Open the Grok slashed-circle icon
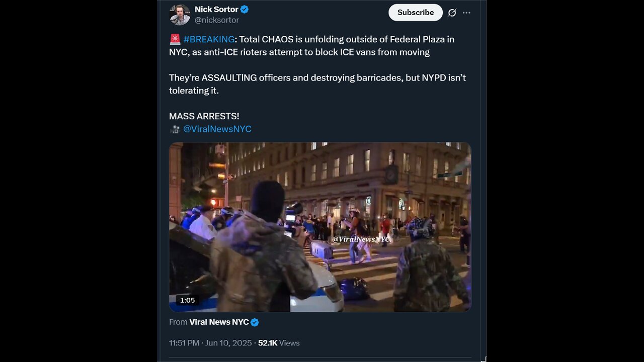This screenshot has width=644, height=362. 452,13
